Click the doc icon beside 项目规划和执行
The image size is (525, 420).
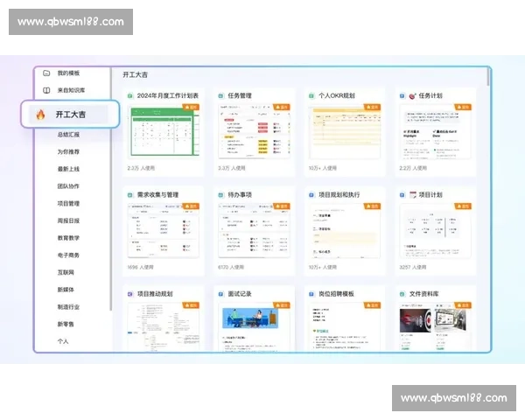click(x=311, y=195)
